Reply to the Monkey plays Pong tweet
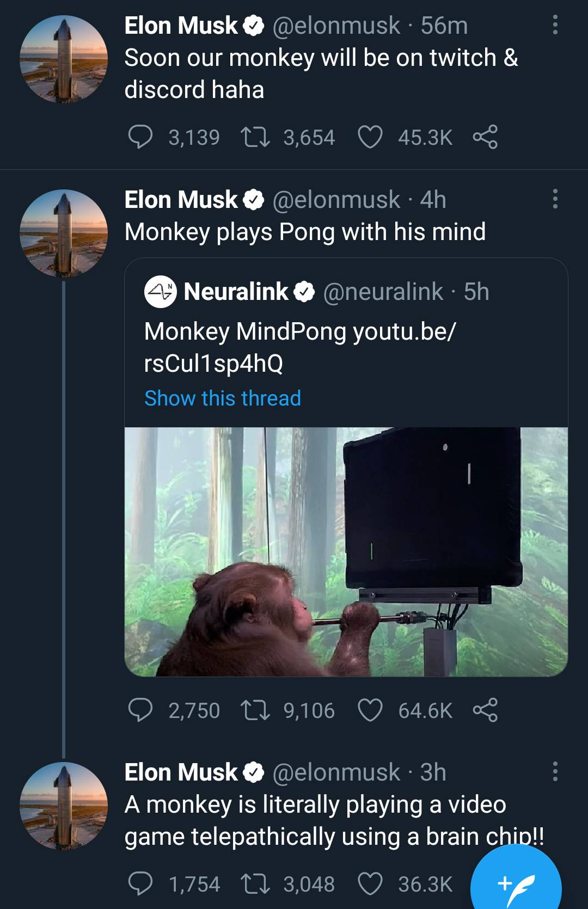The height and width of the screenshot is (909, 588). [x=140, y=710]
